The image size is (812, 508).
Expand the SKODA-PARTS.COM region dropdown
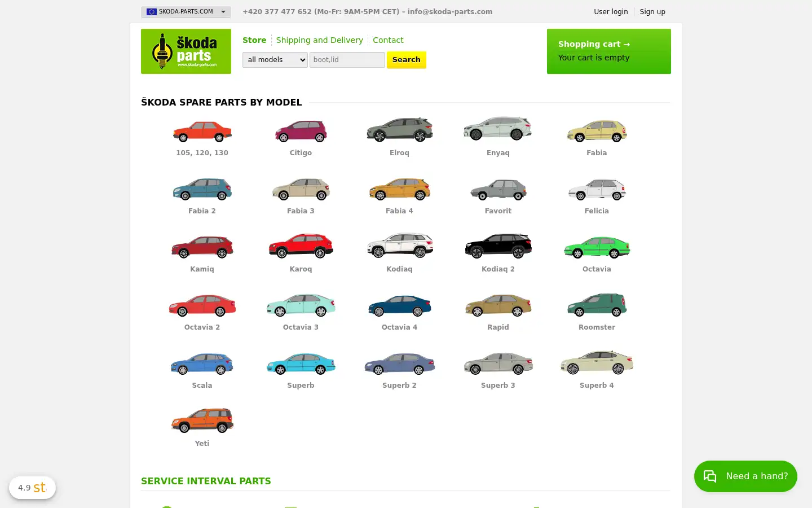click(186, 11)
